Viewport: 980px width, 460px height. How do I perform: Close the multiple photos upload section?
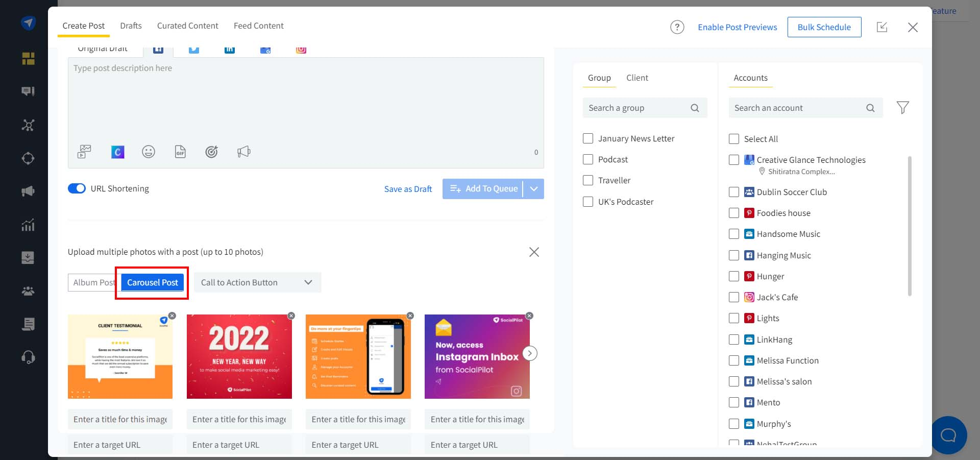tap(534, 252)
